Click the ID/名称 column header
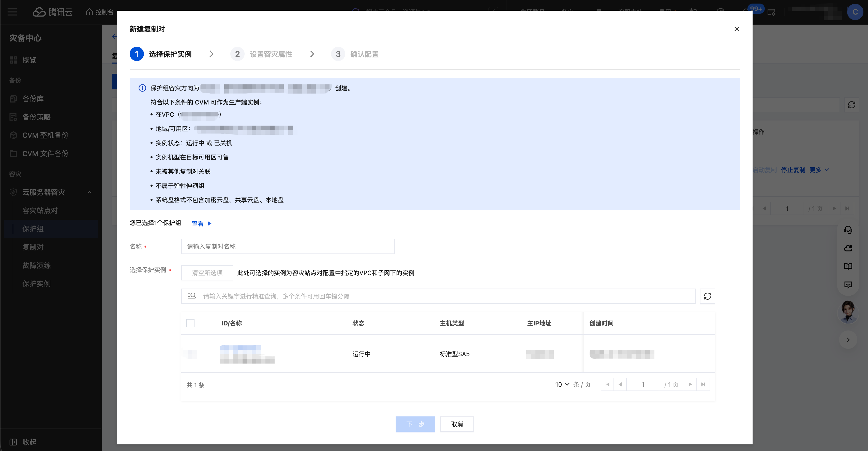Screen dimensions: 868x451 231,323
